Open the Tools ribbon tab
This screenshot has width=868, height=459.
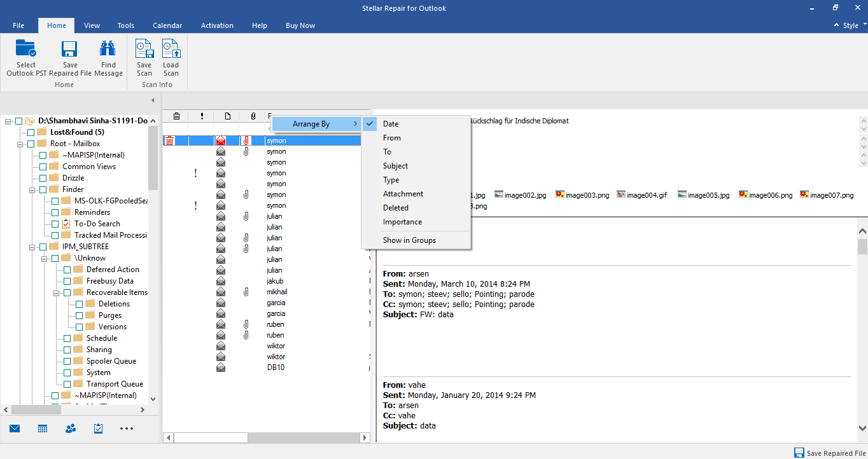tap(125, 25)
